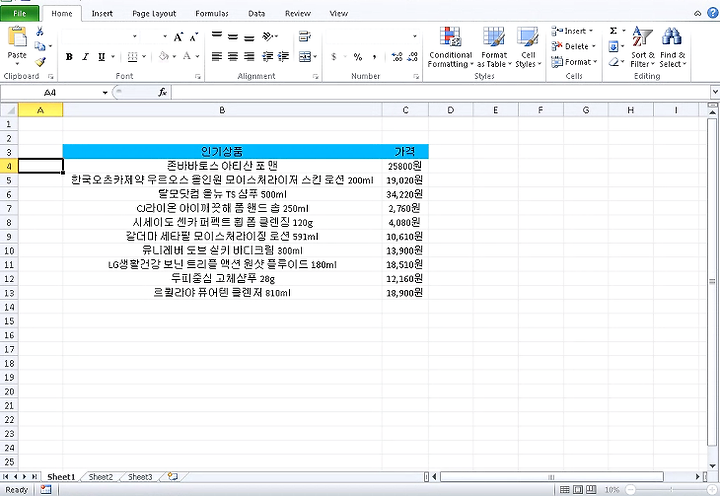Toggle Underline formatting
This screenshot has width=720, height=496.
(x=101, y=56)
